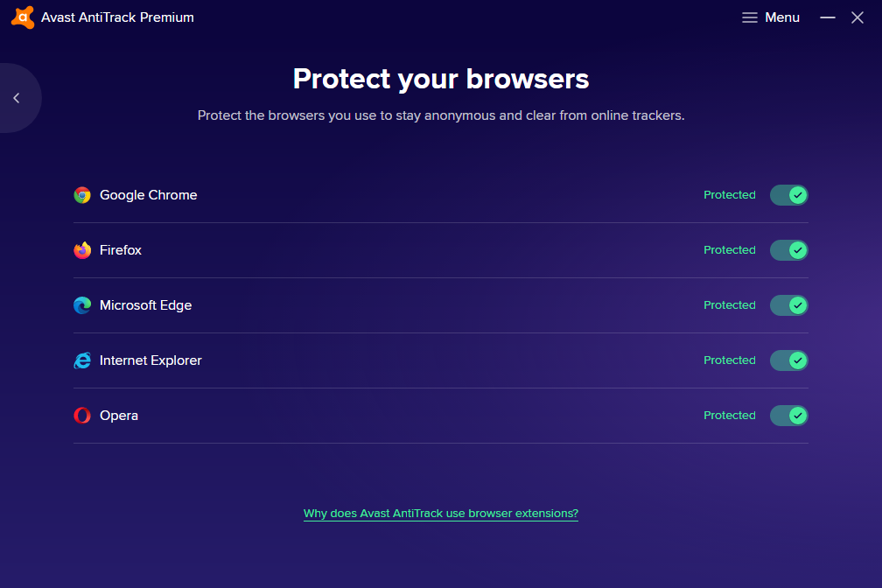The image size is (882, 588).
Task: Disable protection for Google Chrome
Action: [788, 195]
